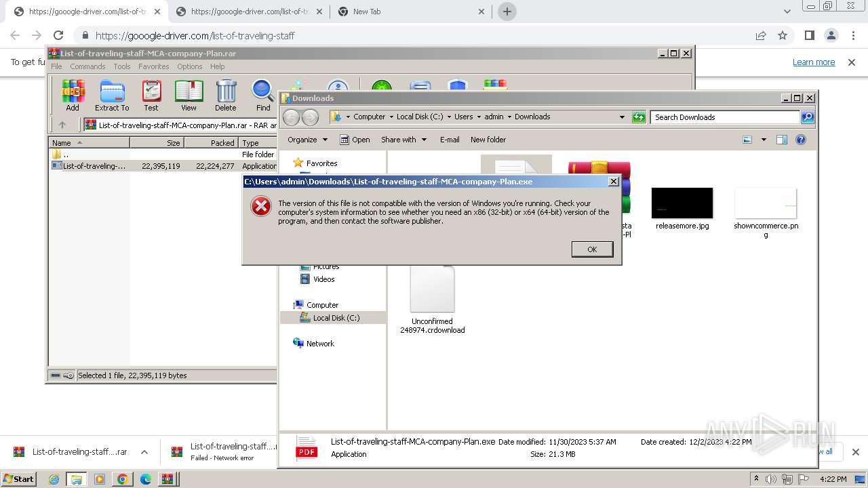The height and width of the screenshot is (488, 868).
Task: Select Favorites in Explorer navigation pane
Action: coord(321,163)
